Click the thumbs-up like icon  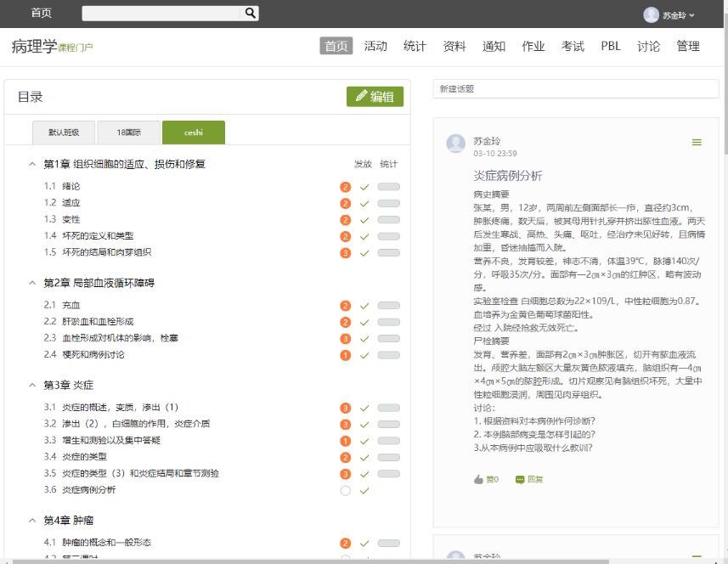coord(478,479)
